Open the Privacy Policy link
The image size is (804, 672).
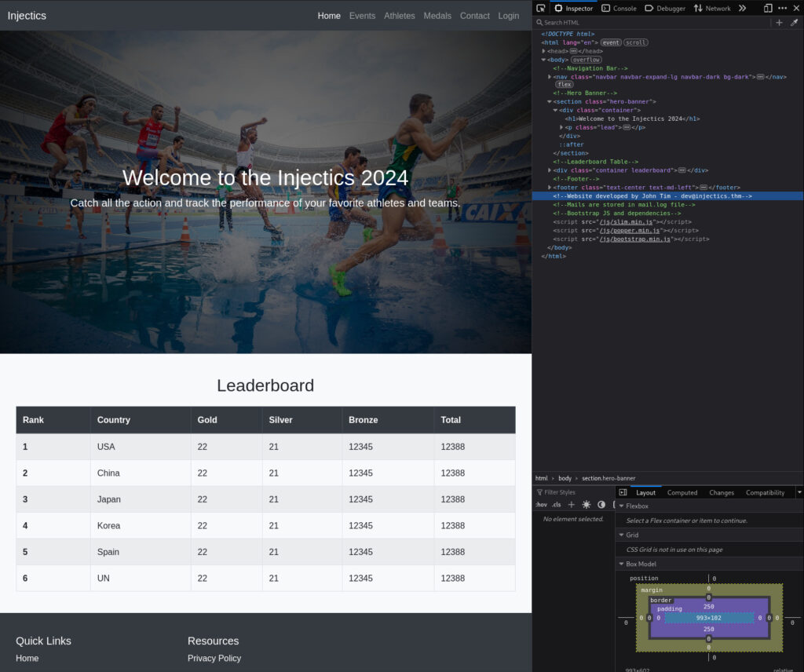(214, 658)
